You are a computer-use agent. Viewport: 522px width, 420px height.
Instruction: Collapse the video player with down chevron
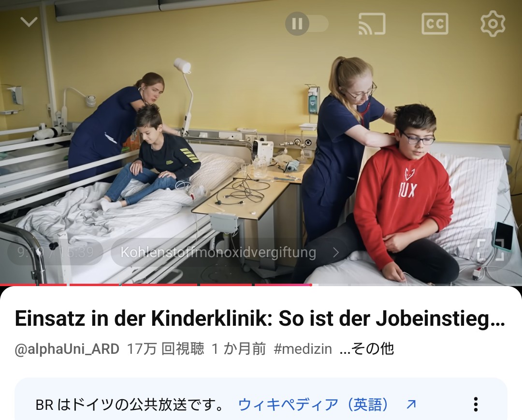tap(29, 22)
